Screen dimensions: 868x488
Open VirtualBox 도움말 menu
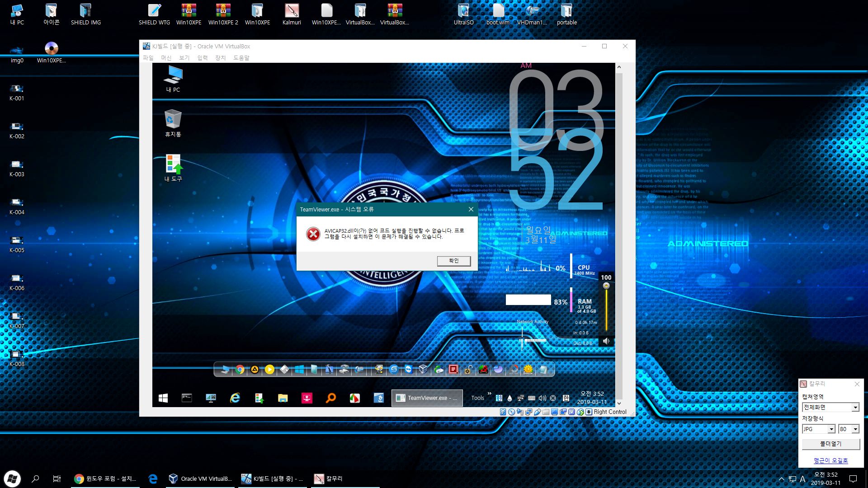point(241,58)
